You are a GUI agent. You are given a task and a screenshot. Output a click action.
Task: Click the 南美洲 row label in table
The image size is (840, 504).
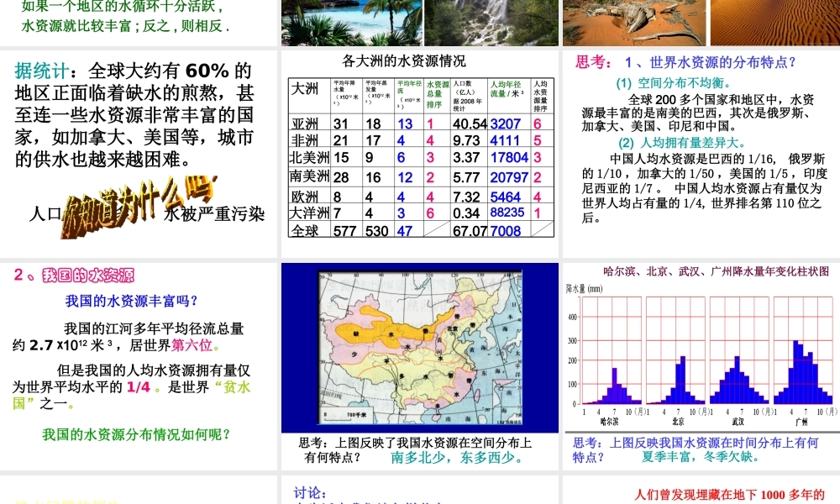pos(309,176)
